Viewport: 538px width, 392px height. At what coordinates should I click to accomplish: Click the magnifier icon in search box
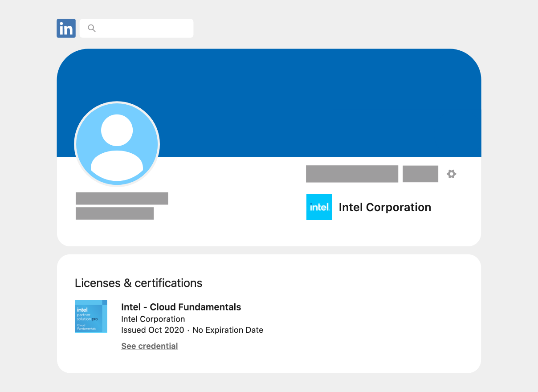[x=92, y=29]
